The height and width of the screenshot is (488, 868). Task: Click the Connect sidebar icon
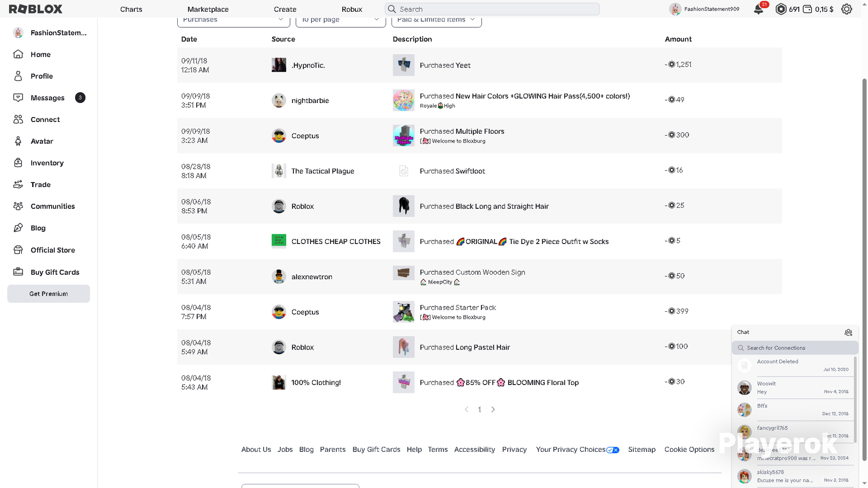18,120
